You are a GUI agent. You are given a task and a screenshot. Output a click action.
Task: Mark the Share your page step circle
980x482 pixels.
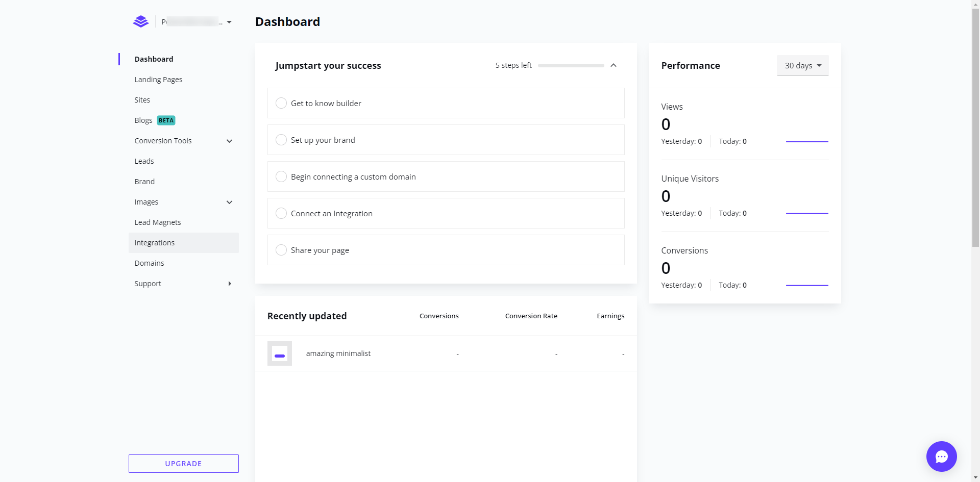(281, 250)
